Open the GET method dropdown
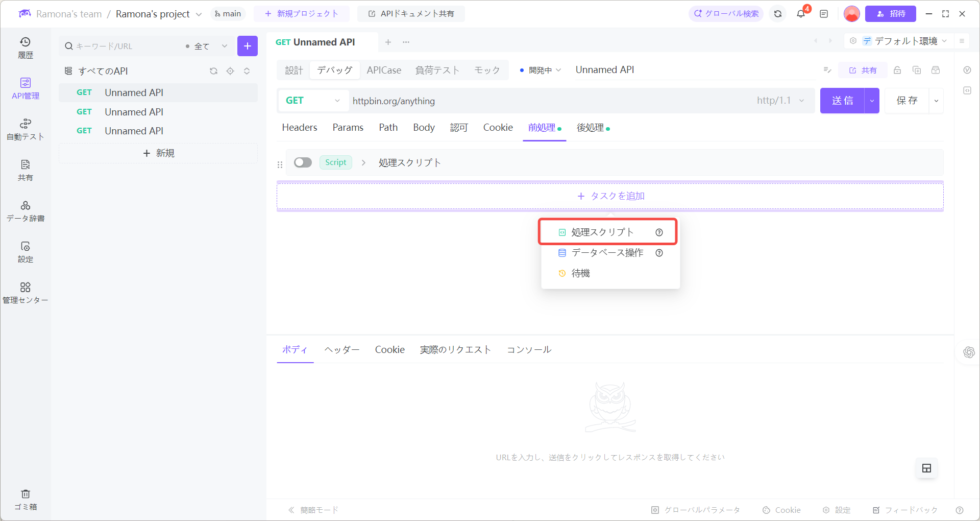The image size is (980, 521). (x=312, y=101)
